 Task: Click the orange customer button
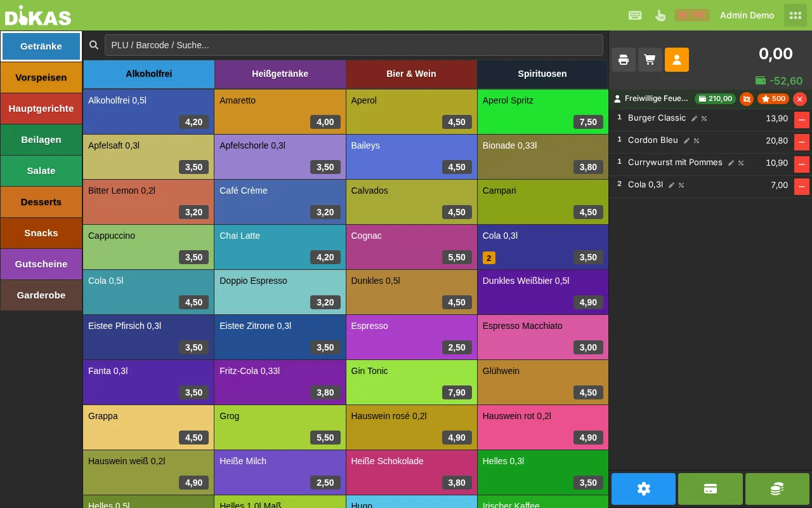coord(677,60)
